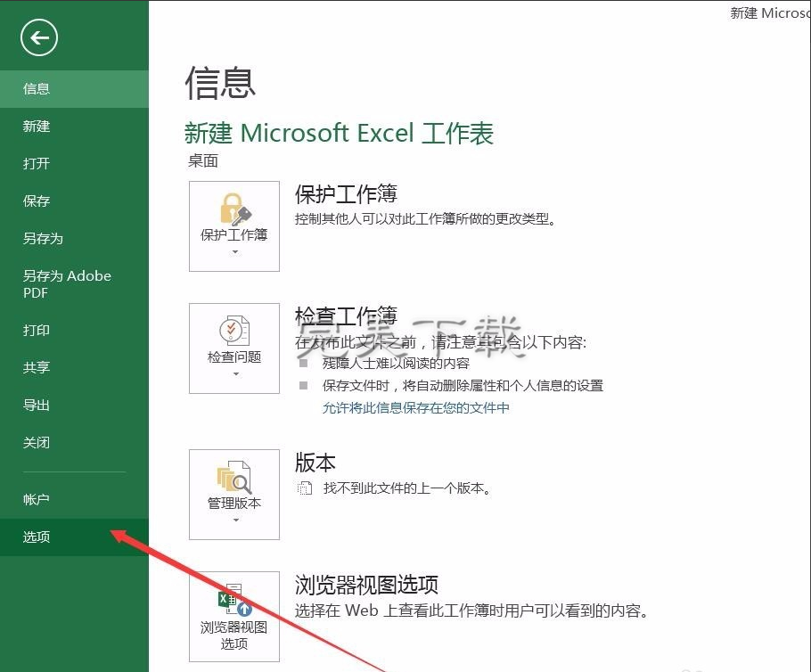Click the 管理版本 button label
This screenshot has width=811, height=672.
point(234,504)
